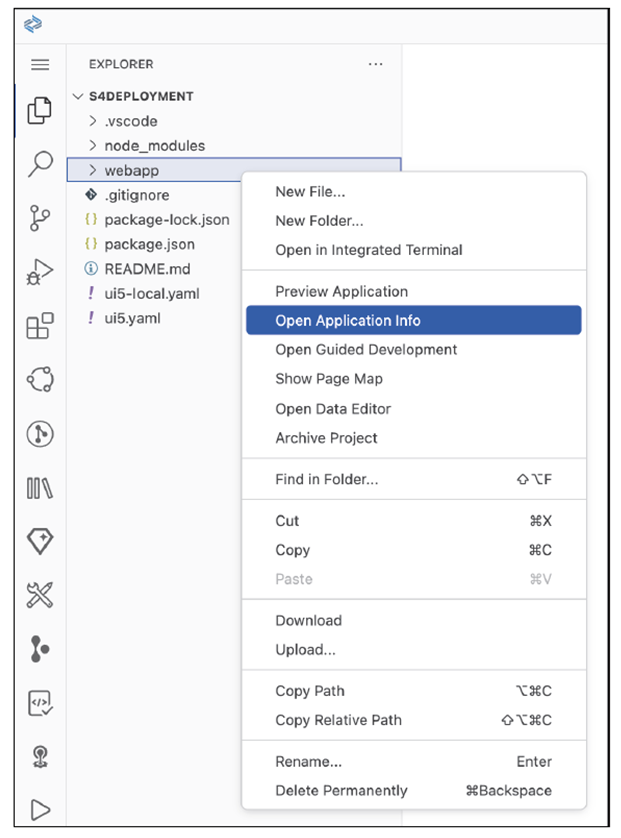Open the hamburger menu icon
The image size is (621, 838).
coord(39,64)
